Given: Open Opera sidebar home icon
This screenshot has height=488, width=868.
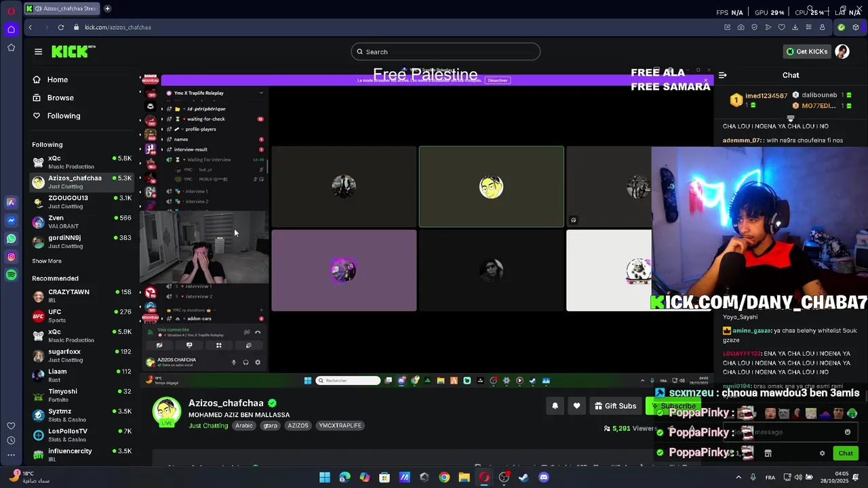Looking at the screenshot, I should click(11, 29).
